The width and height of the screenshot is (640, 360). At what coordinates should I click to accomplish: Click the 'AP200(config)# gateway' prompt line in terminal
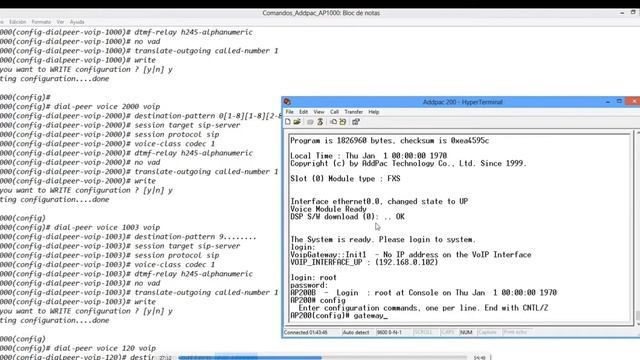click(x=338, y=316)
